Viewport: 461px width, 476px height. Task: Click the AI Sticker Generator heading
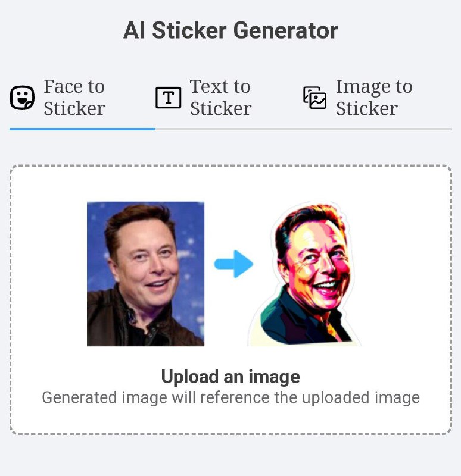(230, 30)
